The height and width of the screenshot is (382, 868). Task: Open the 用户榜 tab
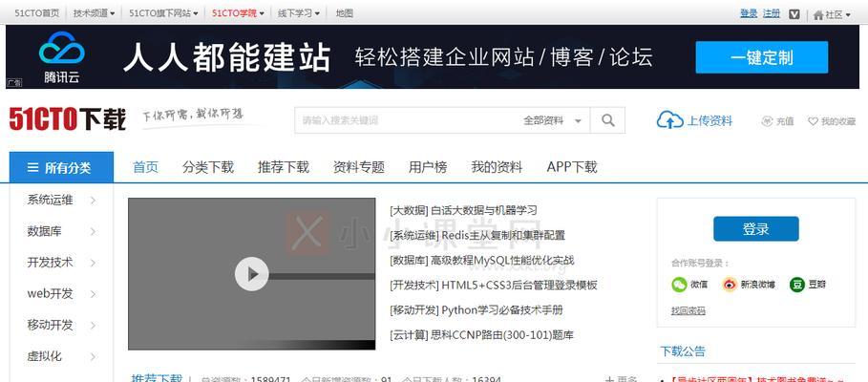coord(428,167)
